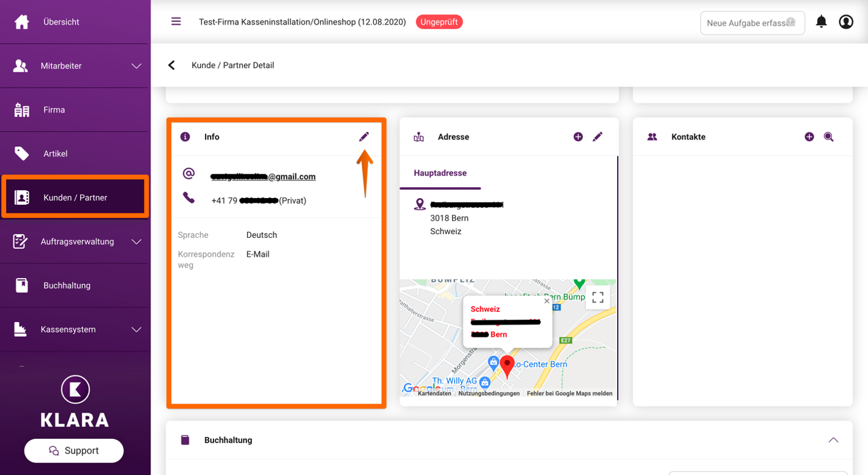
Task: Click the Neue Aufgabe erfassen field
Action: coord(752,23)
